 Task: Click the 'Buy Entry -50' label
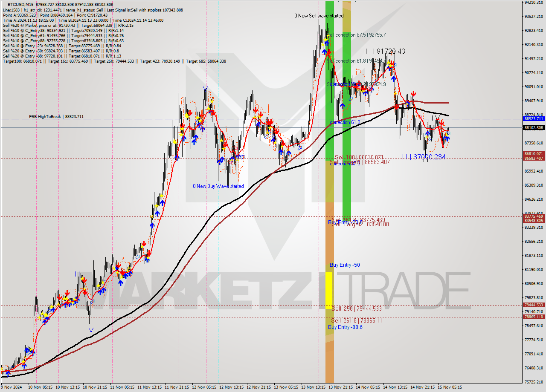click(x=345, y=265)
